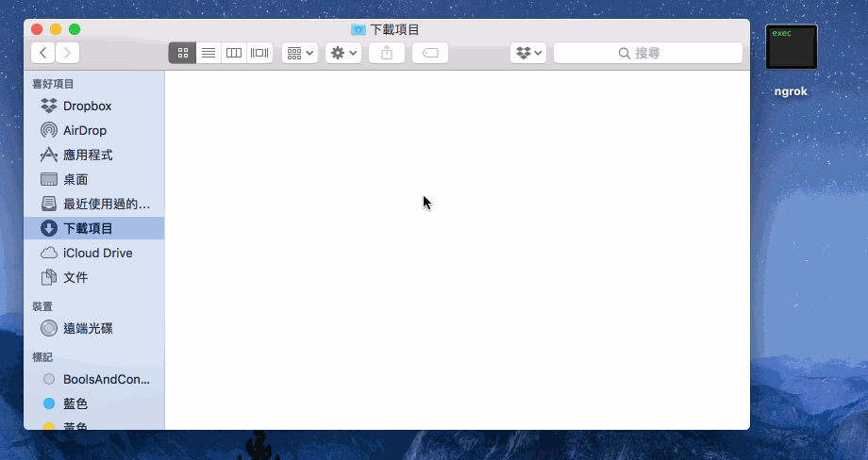Switch to Cover Flow view
The height and width of the screenshot is (460, 868).
[x=259, y=53]
